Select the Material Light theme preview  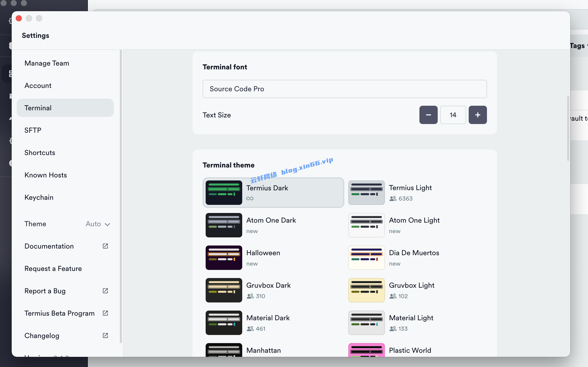coord(366,323)
